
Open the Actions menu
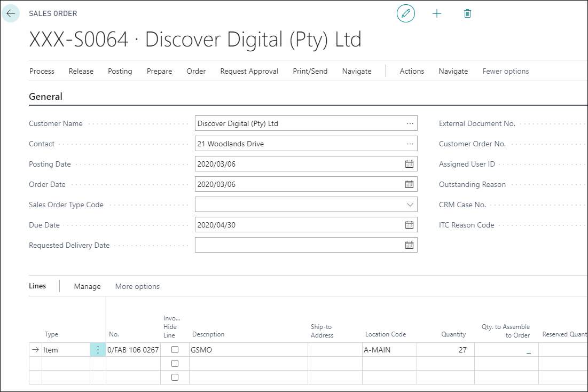[412, 71]
